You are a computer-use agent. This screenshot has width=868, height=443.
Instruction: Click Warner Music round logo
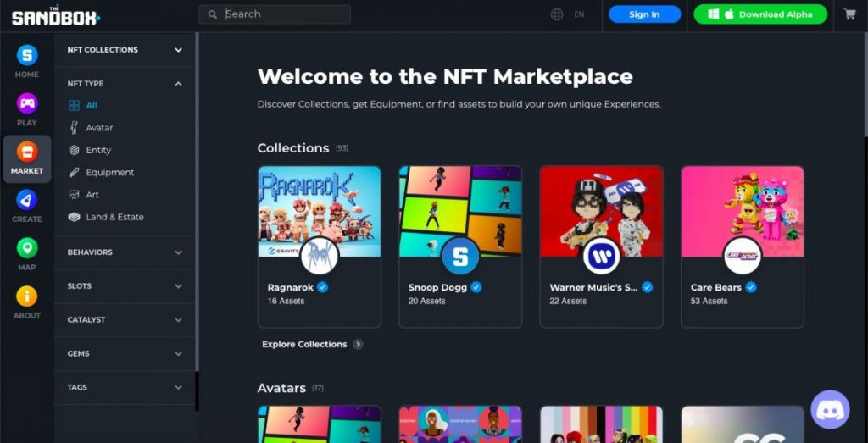[602, 256]
